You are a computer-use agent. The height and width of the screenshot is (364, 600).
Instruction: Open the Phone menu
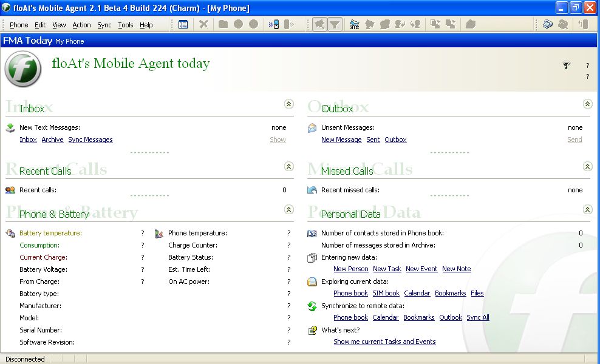[x=19, y=25]
